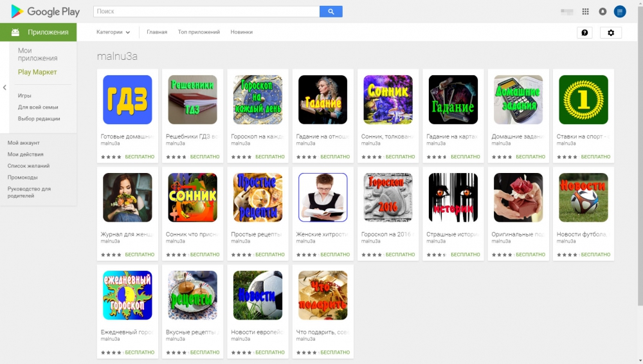This screenshot has width=643, height=364.
Task: Open the Промокоды link
Action: [x=23, y=177]
